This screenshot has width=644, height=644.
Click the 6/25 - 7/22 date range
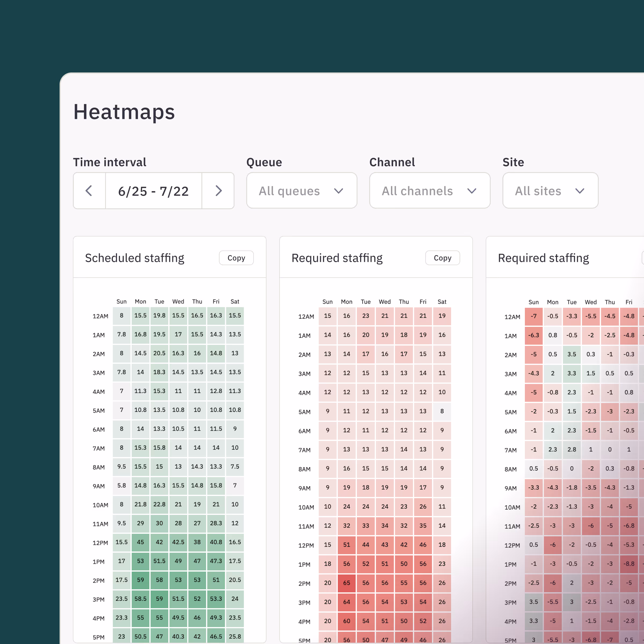tap(153, 191)
